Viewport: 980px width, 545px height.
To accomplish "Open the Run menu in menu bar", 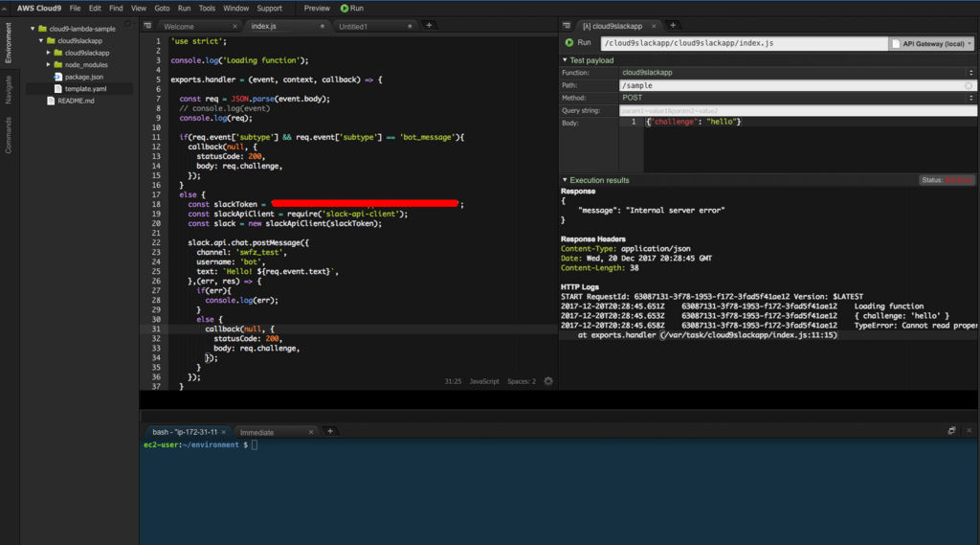I will pyautogui.click(x=184, y=8).
